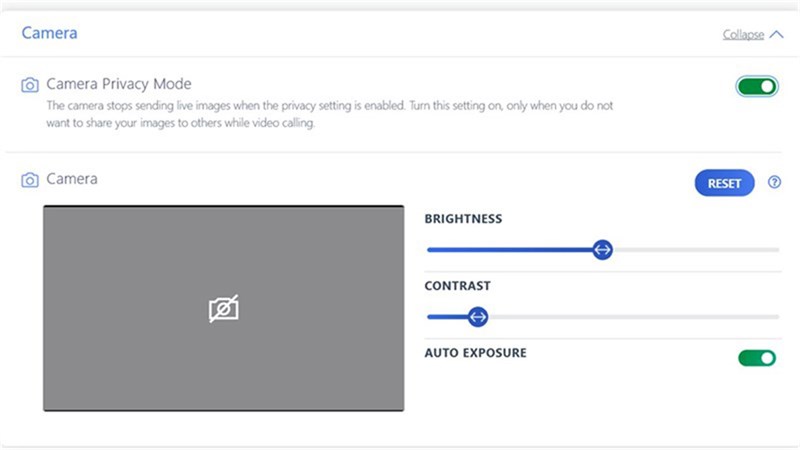Click the Camera Privacy Mode label
This screenshot has width=800, height=450.
(x=119, y=84)
